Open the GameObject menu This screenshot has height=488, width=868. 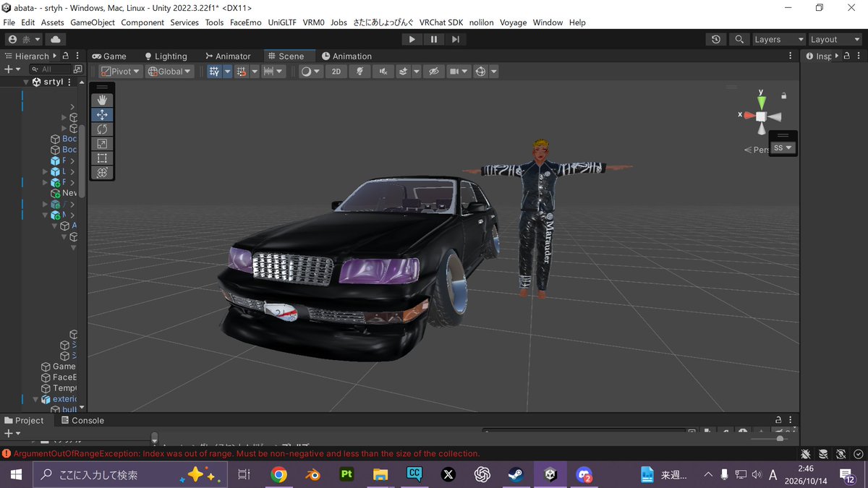tap(93, 22)
